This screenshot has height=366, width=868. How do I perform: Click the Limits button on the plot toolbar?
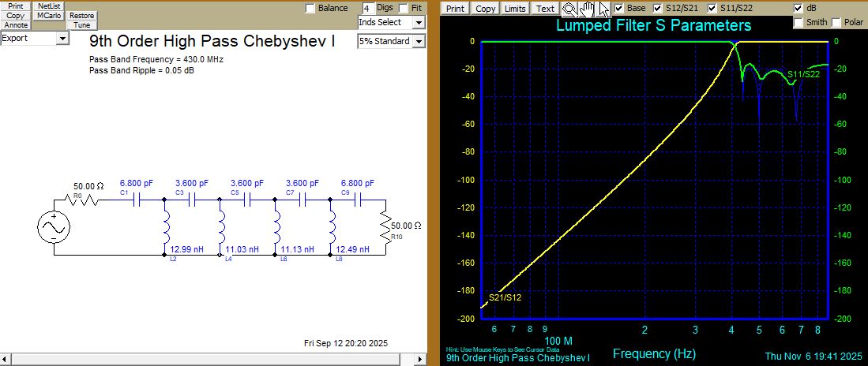point(514,9)
